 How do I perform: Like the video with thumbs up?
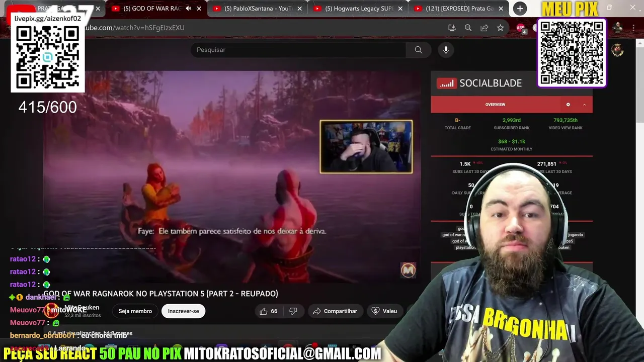click(269, 311)
